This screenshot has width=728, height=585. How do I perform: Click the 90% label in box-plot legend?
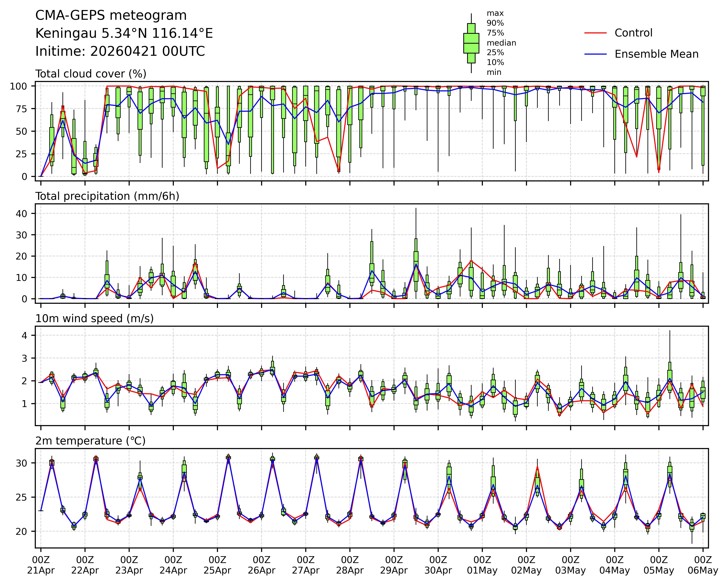(495, 23)
